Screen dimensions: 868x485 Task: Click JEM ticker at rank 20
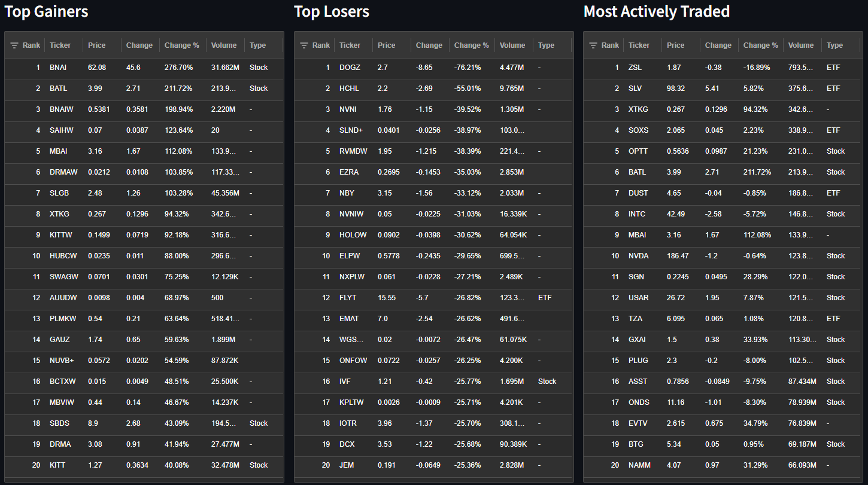tap(346, 465)
